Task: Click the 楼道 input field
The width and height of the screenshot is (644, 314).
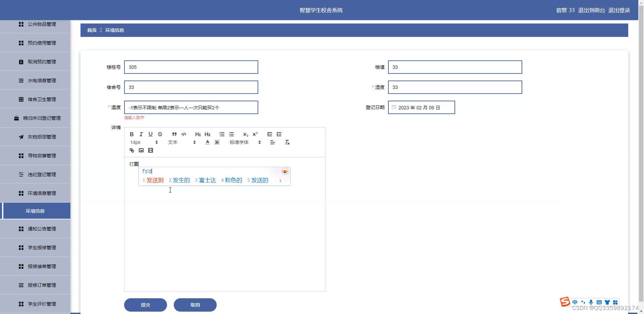Action: coord(455,67)
